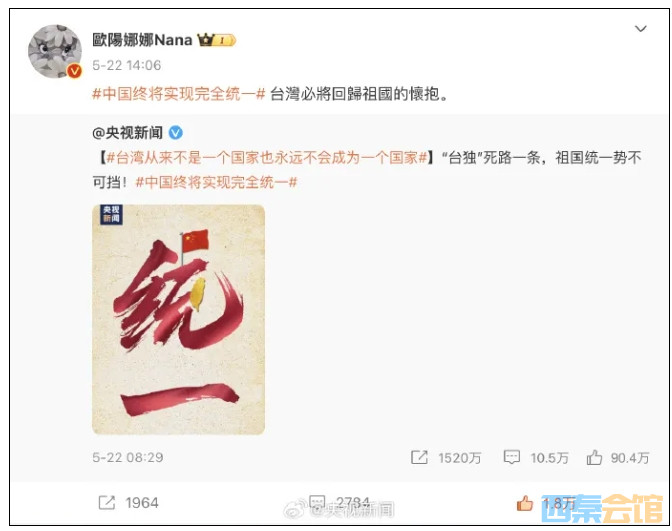Click the blue verified badge beside 央视新闻
This screenshot has height=531, width=672.
click(176, 133)
